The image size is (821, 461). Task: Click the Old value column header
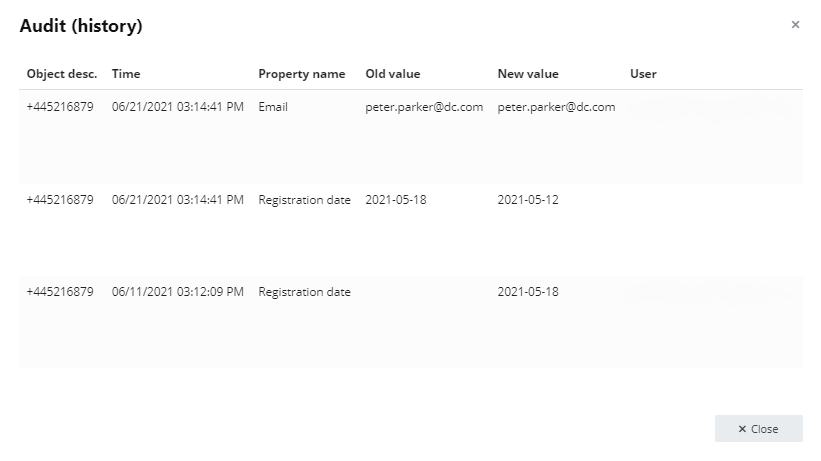click(393, 74)
